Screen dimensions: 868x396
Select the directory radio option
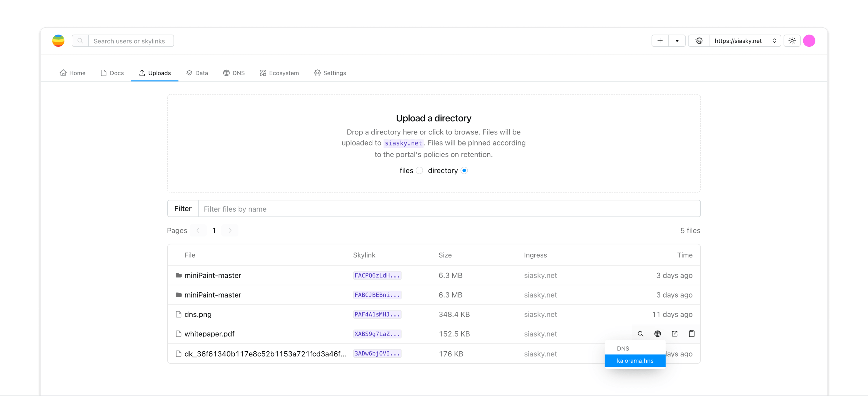pos(464,171)
